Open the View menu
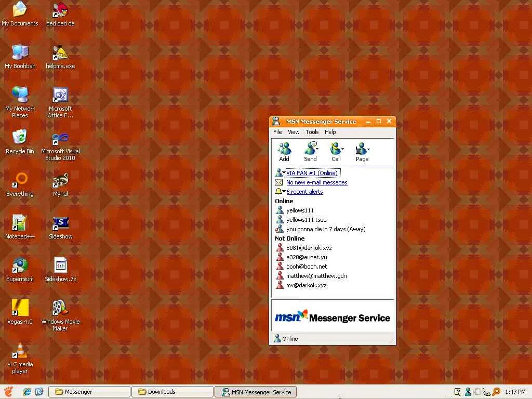 [x=294, y=132]
